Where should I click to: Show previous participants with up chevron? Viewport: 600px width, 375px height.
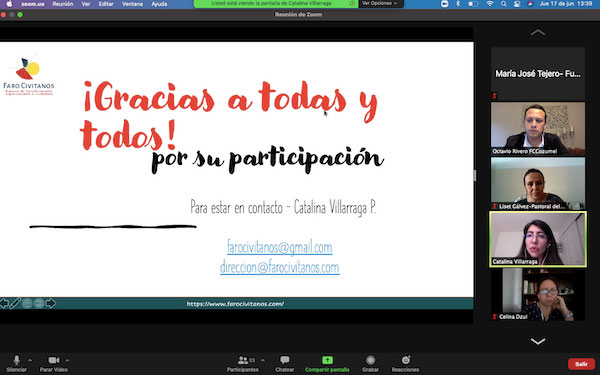(538, 33)
